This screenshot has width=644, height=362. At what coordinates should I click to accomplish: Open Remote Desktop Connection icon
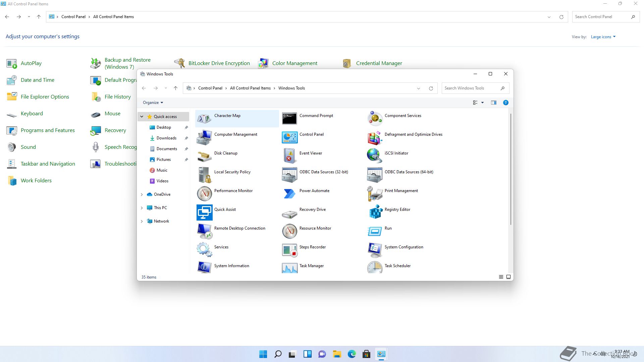click(204, 231)
